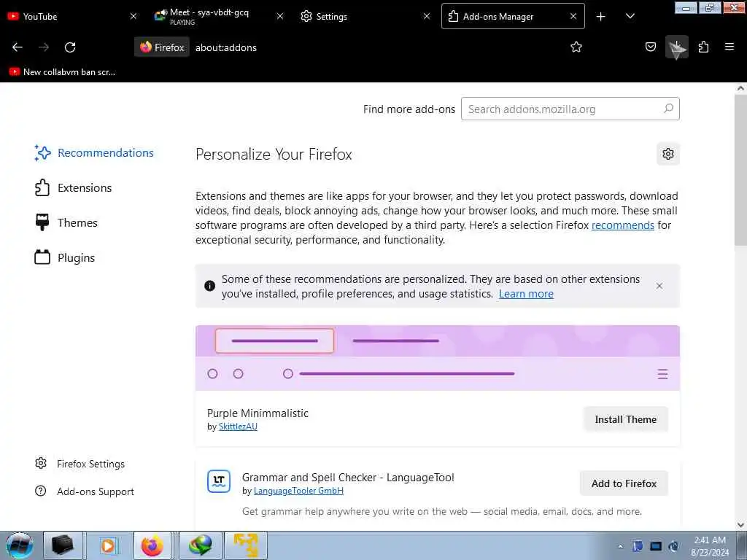Dismiss the personalized recommendations notice
Screen dimensions: 747x560
tap(659, 286)
